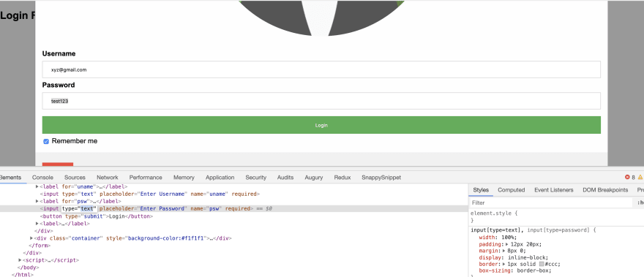This screenshot has height=277, width=644.
Task: Expand the margin shorthand property
Action: point(504,251)
